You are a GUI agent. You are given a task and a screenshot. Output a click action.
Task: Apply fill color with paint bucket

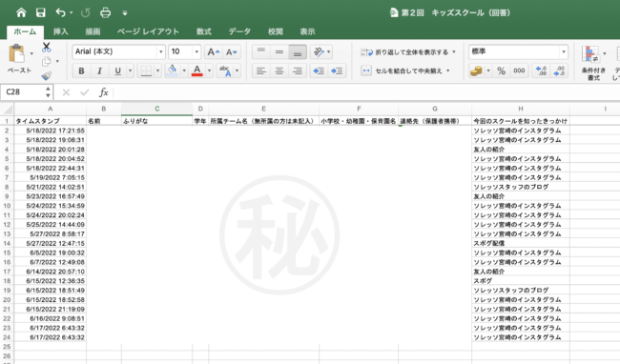[172, 71]
